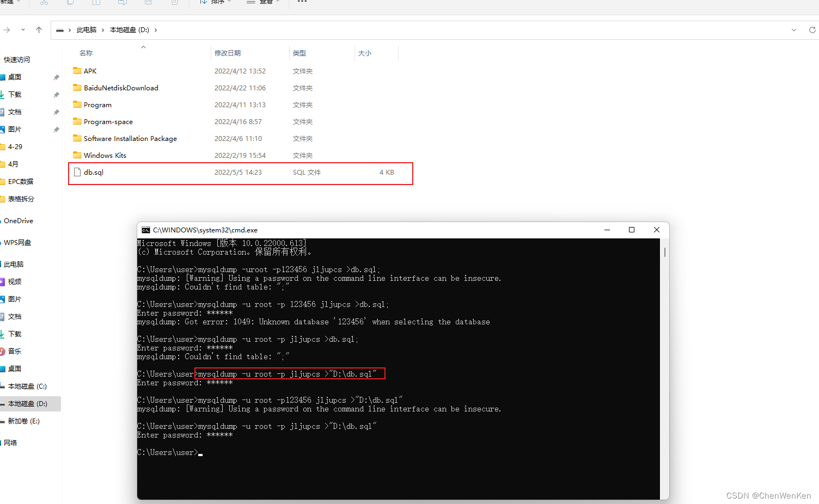The height and width of the screenshot is (504, 819).
Task: Select 此电脑 in the address breadcrumb
Action: [87, 30]
